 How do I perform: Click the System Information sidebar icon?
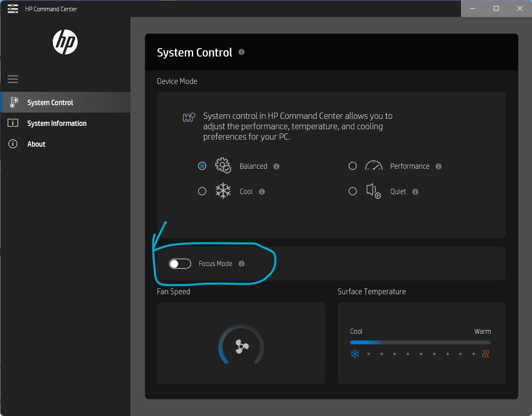(x=13, y=123)
